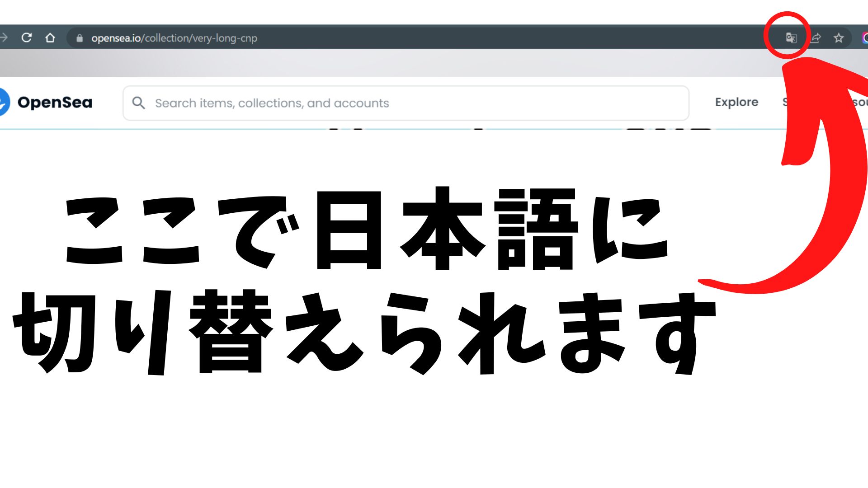This screenshot has width=868, height=488.
Task: Click the browser home button
Action: (51, 38)
